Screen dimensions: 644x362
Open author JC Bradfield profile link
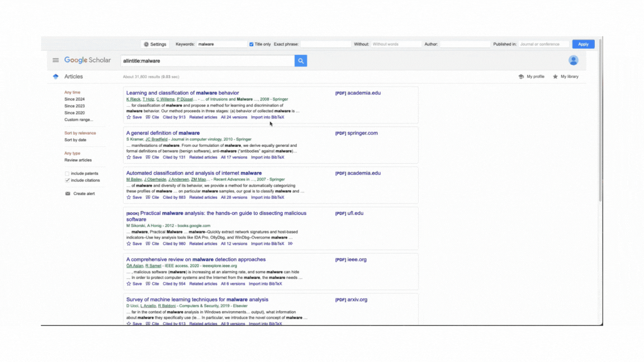(156, 140)
